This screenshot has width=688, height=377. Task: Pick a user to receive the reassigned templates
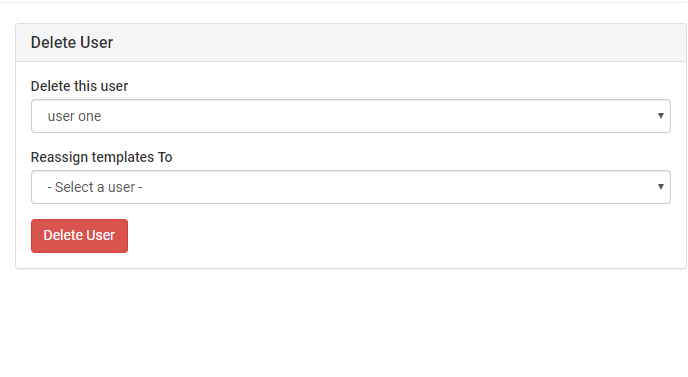click(351, 187)
